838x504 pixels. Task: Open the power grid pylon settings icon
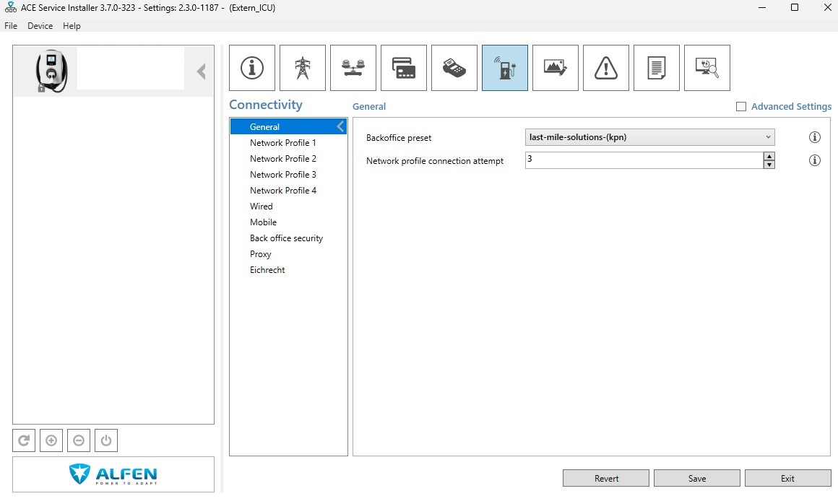pyautogui.click(x=303, y=68)
